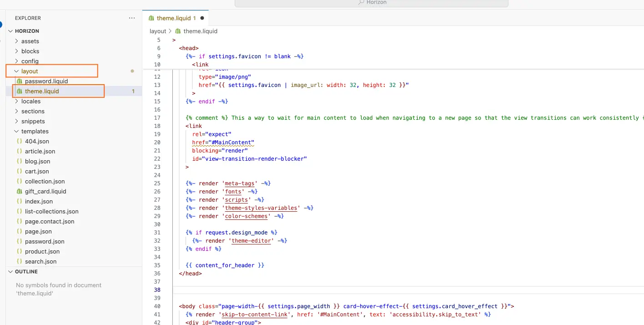The width and height of the screenshot is (644, 325).
Task: Expand the config folder
Action: click(x=30, y=61)
